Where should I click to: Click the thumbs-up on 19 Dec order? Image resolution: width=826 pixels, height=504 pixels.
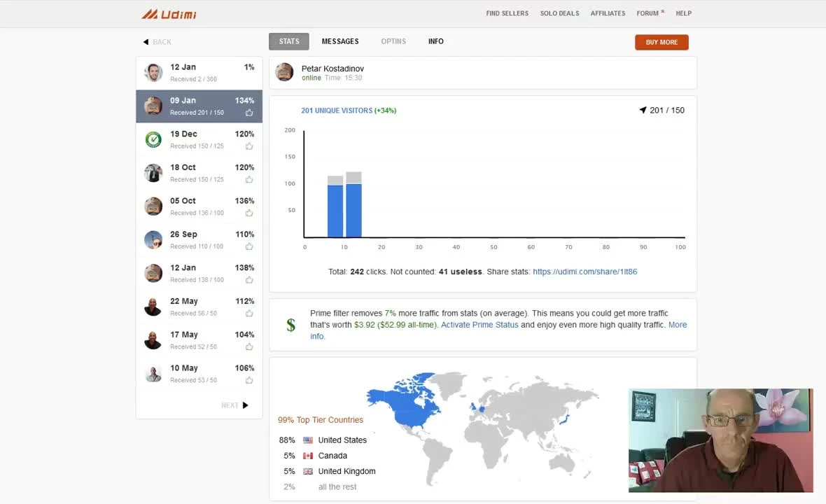[249, 146]
